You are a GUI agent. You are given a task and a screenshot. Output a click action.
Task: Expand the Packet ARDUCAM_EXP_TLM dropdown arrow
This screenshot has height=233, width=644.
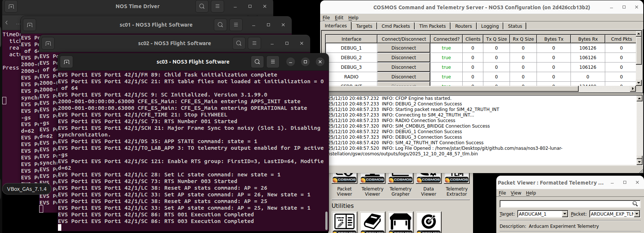(637, 214)
